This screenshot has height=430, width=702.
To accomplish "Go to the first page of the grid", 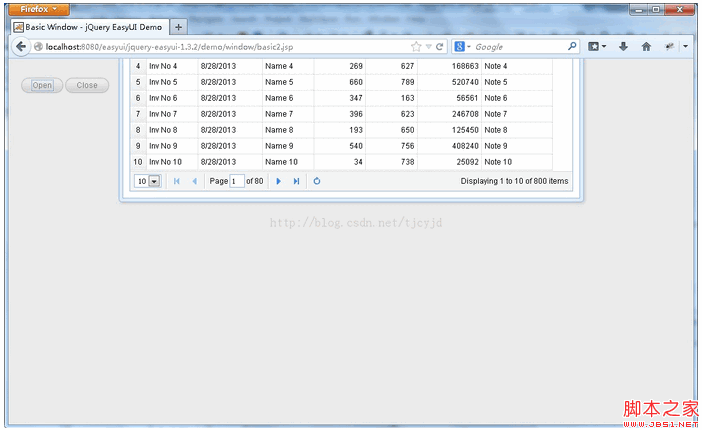I will 177,181.
